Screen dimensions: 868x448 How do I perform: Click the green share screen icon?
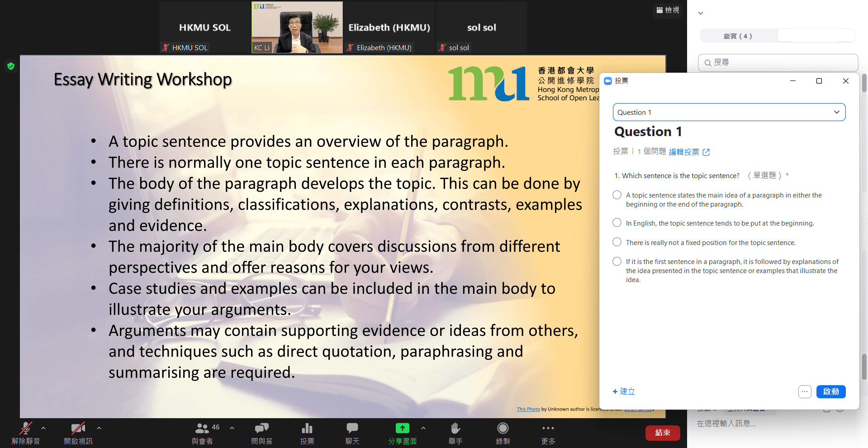coord(402,429)
